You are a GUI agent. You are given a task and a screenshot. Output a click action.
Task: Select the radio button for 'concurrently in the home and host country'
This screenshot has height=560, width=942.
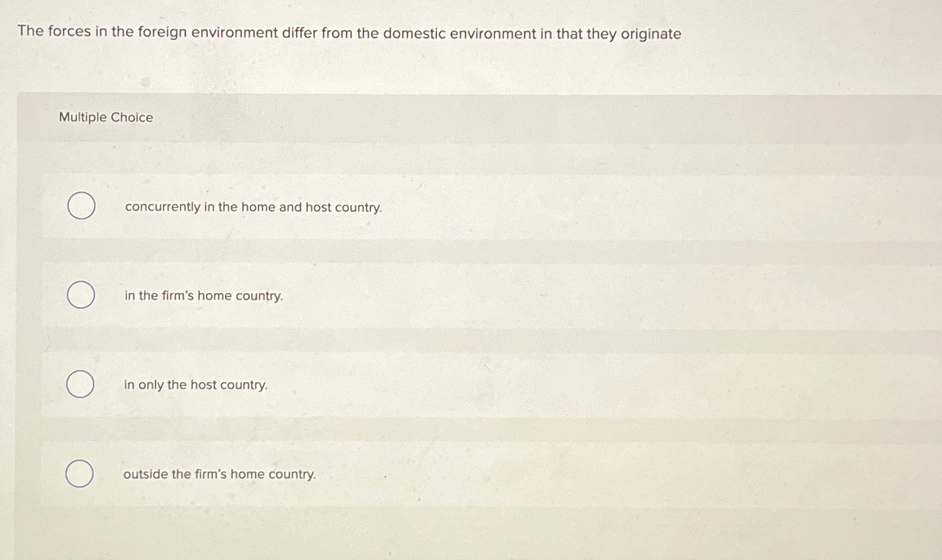[x=80, y=206]
